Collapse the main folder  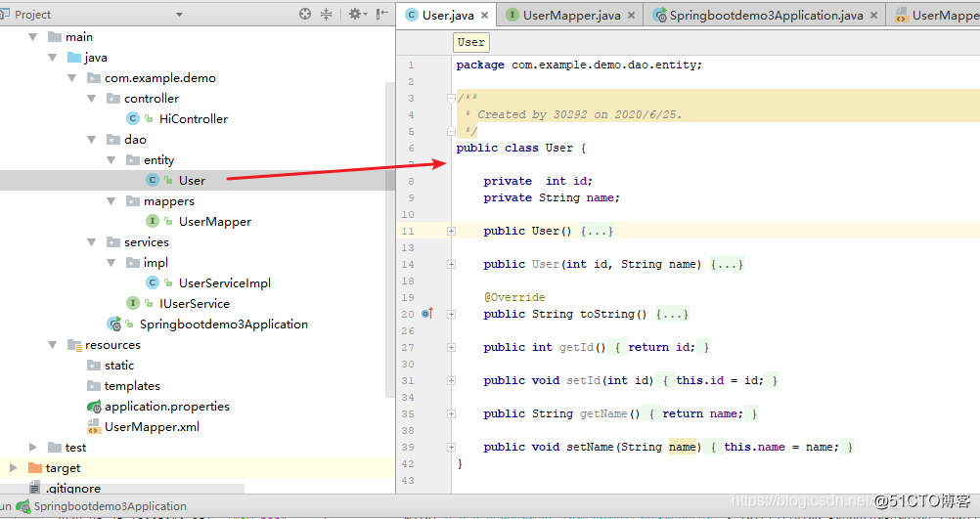tap(32, 37)
